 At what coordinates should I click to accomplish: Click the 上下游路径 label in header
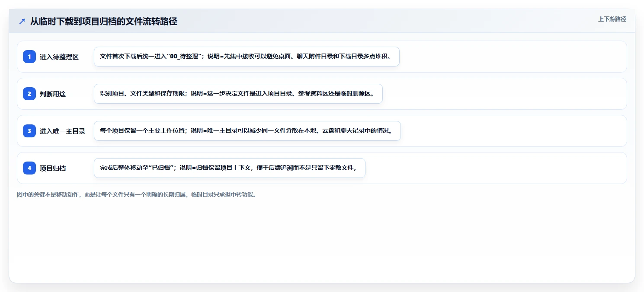612,19
